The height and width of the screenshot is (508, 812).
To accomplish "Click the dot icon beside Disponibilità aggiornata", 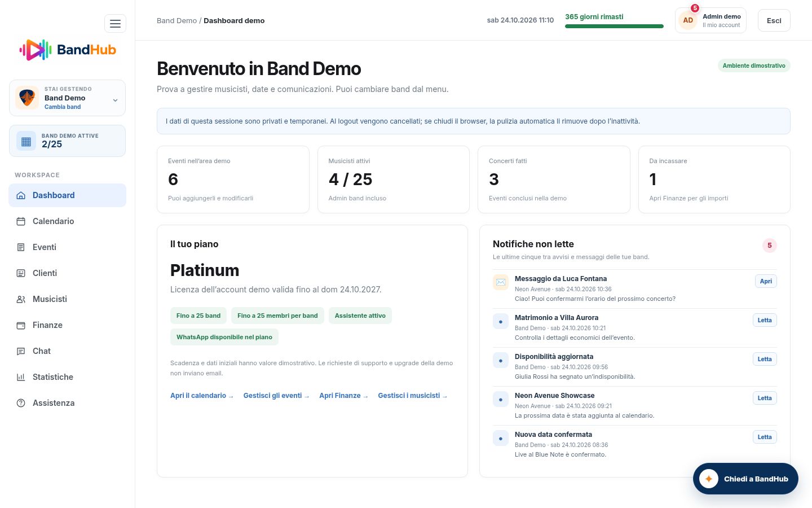I will point(501,360).
